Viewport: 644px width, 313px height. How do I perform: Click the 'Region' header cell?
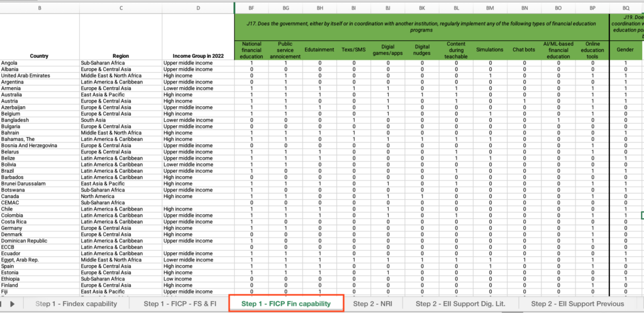[121, 36]
